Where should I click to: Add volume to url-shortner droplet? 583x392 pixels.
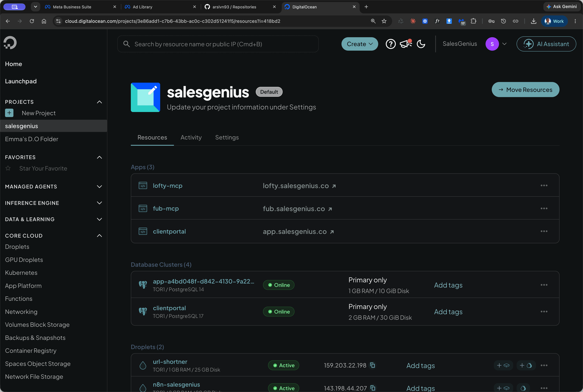pyautogui.click(x=503, y=365)
